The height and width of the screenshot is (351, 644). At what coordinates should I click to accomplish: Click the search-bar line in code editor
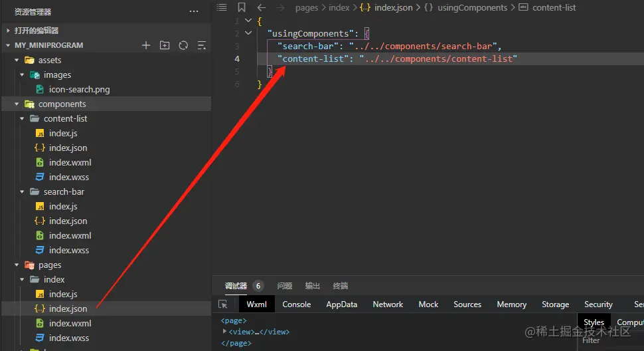coord(389,46)
